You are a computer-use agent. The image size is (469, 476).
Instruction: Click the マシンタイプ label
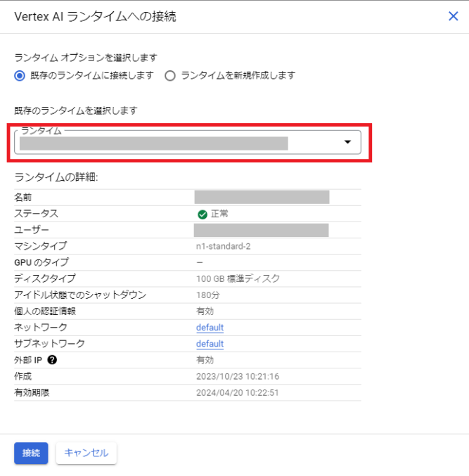click(40, 246)
